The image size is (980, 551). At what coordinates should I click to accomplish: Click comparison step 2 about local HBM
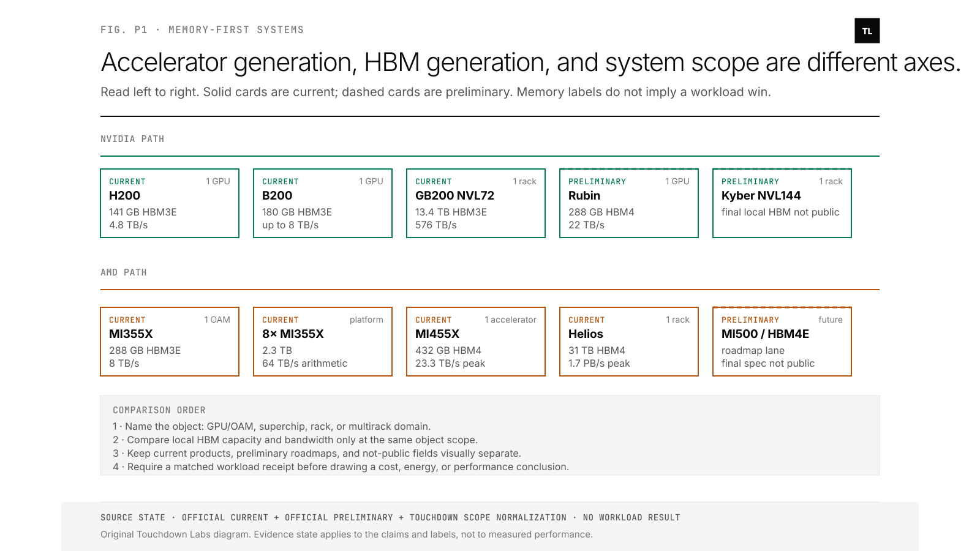click(x=295, y=440)
